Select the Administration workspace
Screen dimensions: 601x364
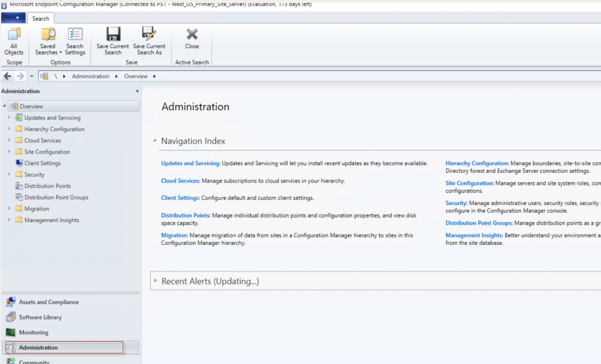point(70,348)
